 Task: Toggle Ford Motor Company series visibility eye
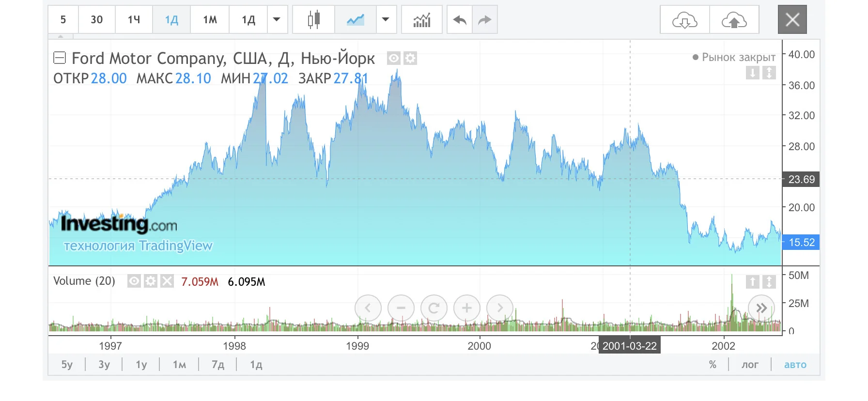coord(394,59)
